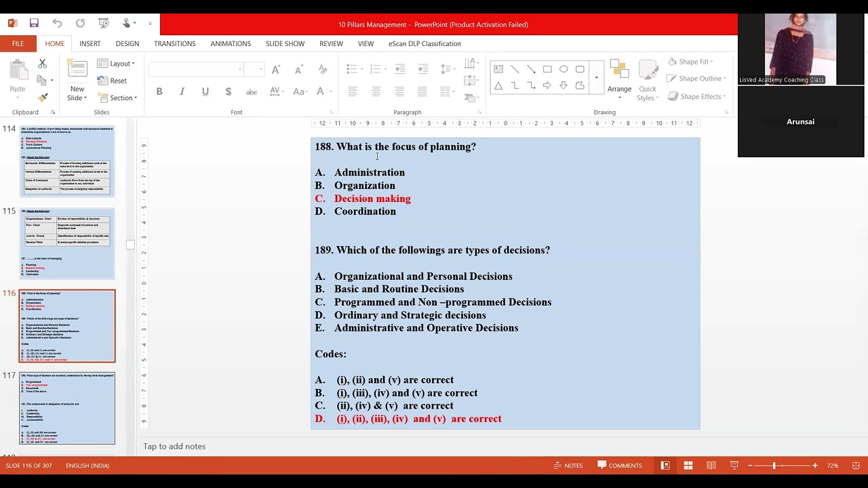868x488 pixels.
Task: Select the Rounded Rectangle shape
Action: [x=580, y=69]
